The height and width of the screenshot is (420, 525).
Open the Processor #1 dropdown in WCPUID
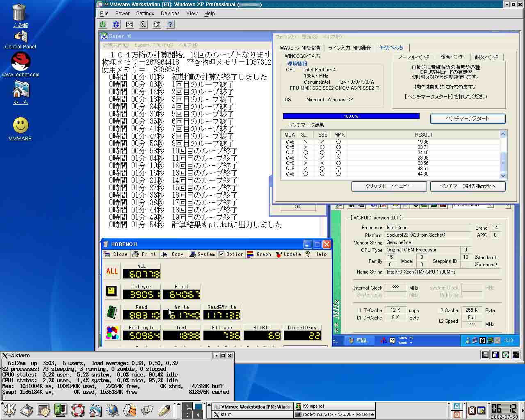489,205
